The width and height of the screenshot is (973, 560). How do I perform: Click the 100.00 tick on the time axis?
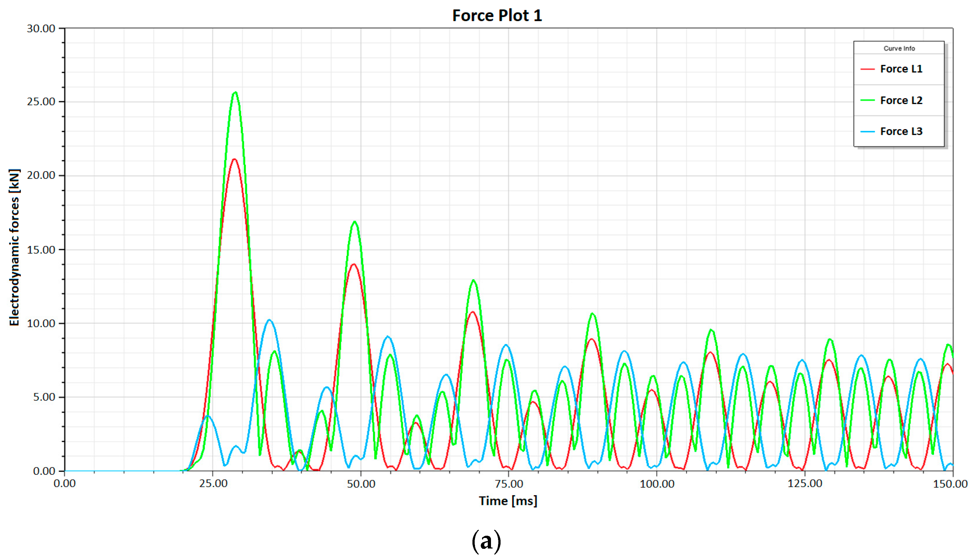(657, 484)
